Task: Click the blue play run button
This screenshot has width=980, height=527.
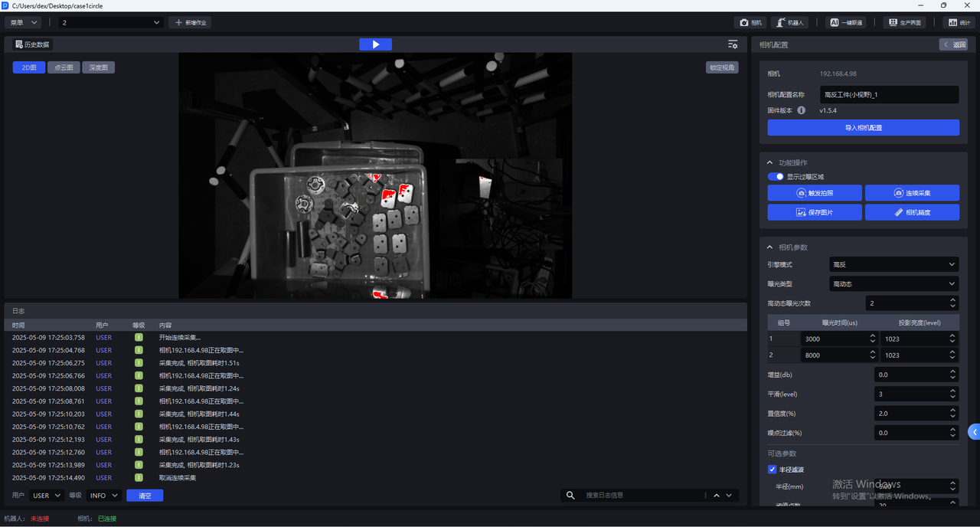Action: click(x=375, y=44)
